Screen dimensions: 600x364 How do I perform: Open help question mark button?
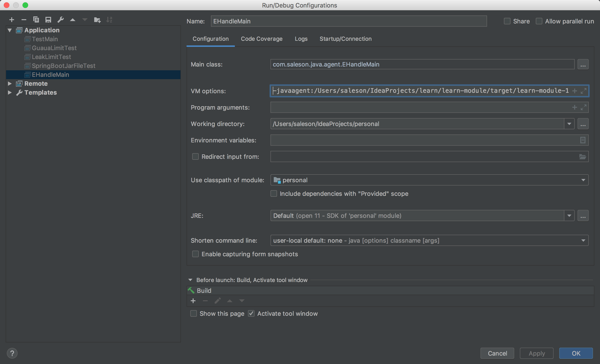click(x=12, y=353)
